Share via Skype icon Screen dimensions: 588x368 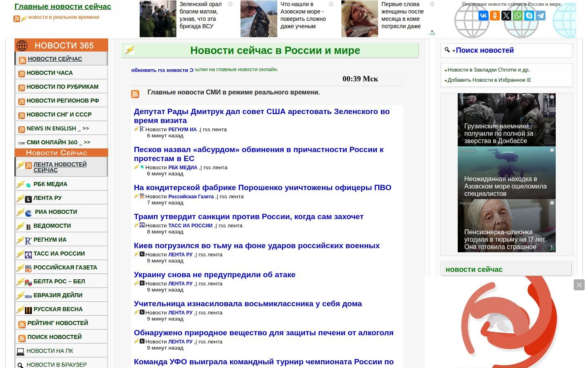point(529,16)
